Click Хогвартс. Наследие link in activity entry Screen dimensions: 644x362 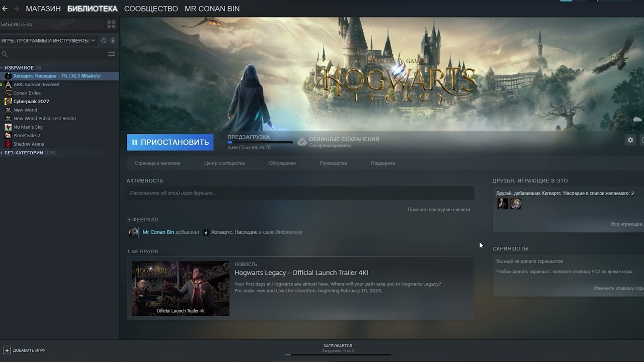point(234,232)
